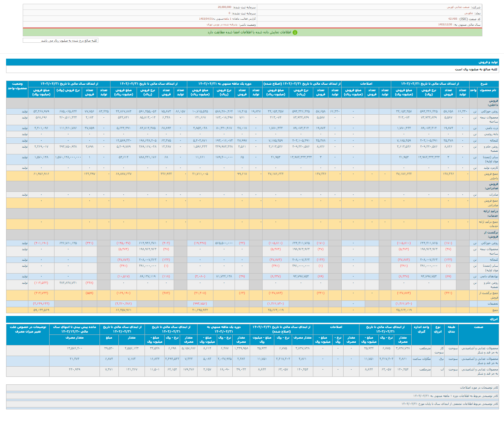Select registered capital value 20,000,000
This screenshot has height=423, width=504.
[224, 7]
